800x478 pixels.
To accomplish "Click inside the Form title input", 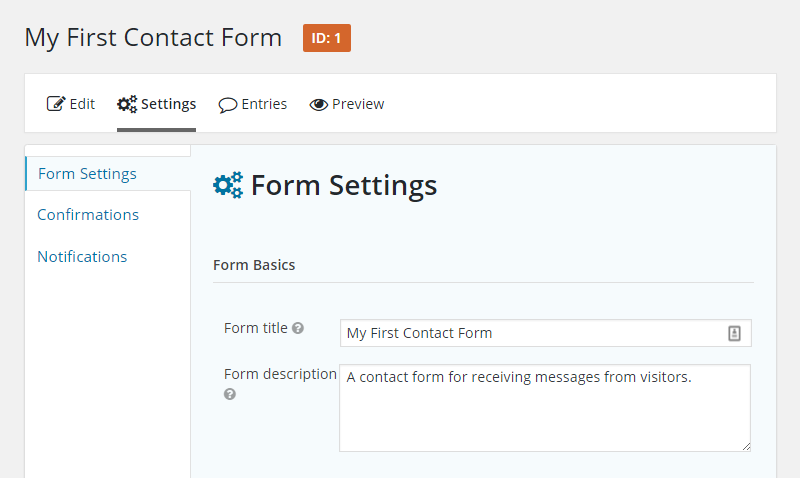I will [x=545, y=333].
